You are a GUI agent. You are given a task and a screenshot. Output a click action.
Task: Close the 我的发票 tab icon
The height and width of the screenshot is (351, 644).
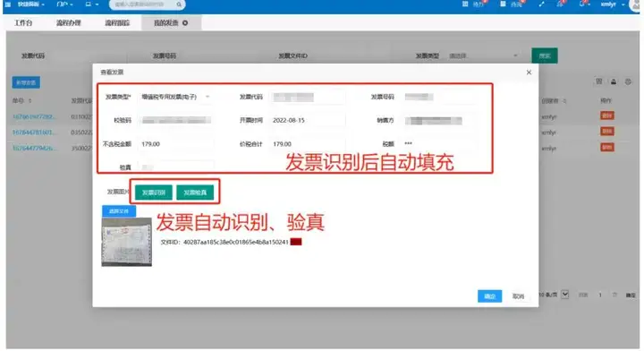pyautogui.click(x=185, y=23)
